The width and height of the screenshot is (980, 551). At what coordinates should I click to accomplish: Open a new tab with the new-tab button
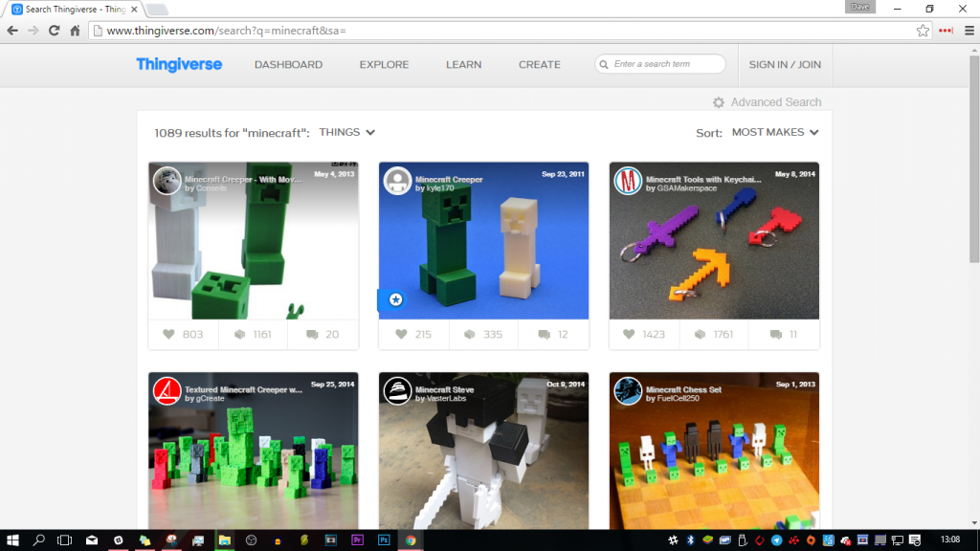158,10
